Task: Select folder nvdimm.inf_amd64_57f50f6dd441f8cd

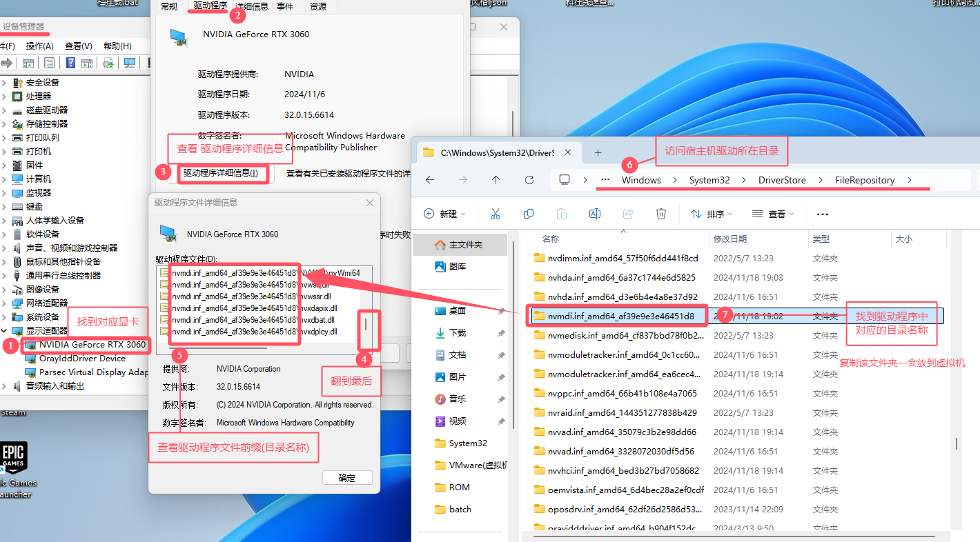Action: pyautogui.click(x=623, y=258)
